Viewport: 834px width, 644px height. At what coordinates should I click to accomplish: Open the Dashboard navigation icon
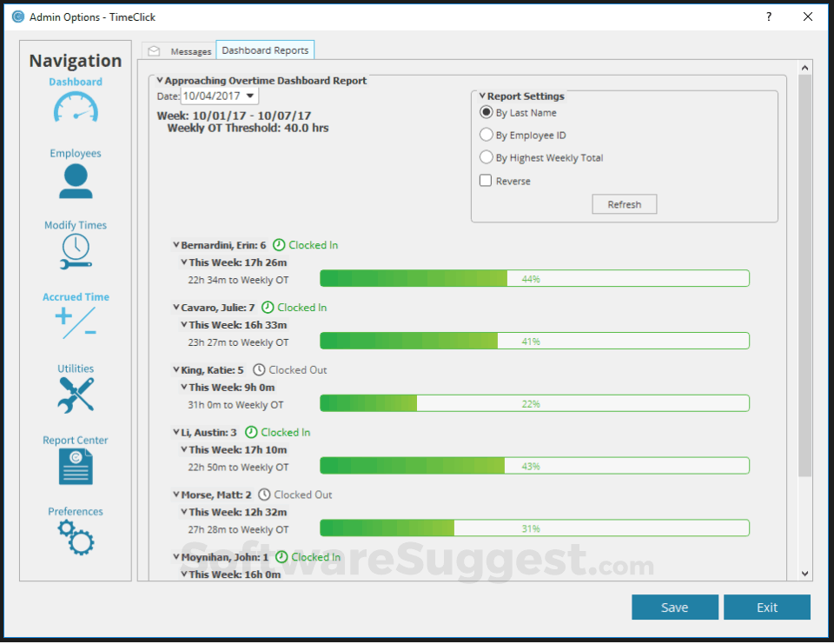75,106
